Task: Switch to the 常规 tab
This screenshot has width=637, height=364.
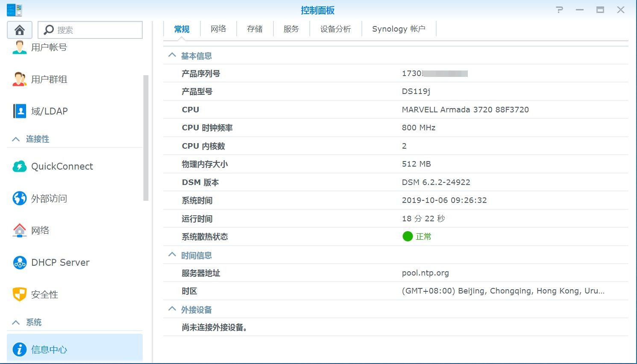Action: pos(182,29)
